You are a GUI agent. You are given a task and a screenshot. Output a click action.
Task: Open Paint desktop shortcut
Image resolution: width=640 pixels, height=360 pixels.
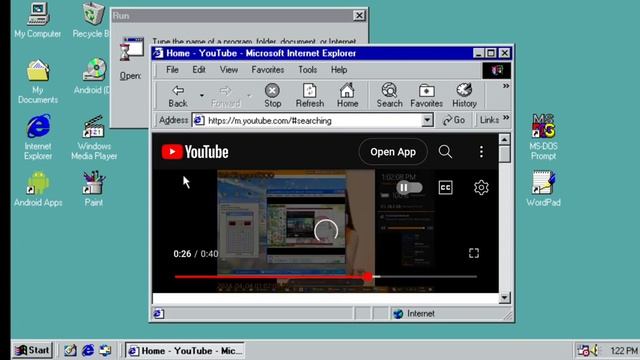(94, 189)
